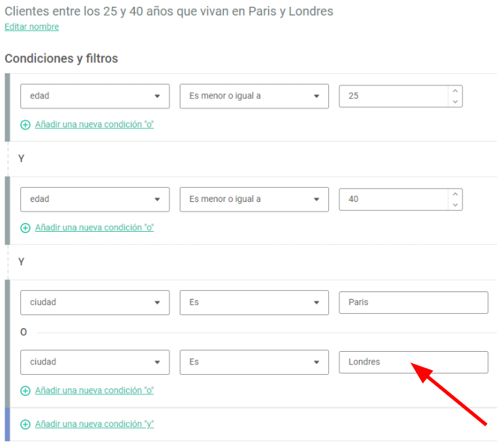
Task: Open operator dropdown next to value 25
Action: coord(254,96)
